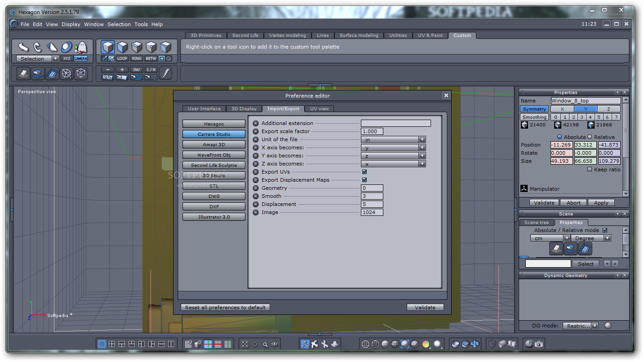Uncheck the Export UVs checkbox
The width and height of the screenshot is (644, 362).
(364, 172)
